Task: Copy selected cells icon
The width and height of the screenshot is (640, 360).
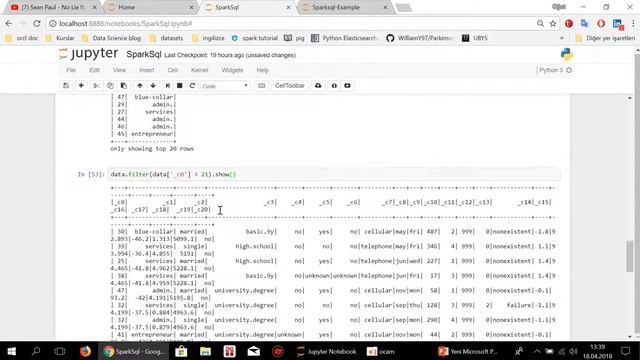Action: point(110,86)
